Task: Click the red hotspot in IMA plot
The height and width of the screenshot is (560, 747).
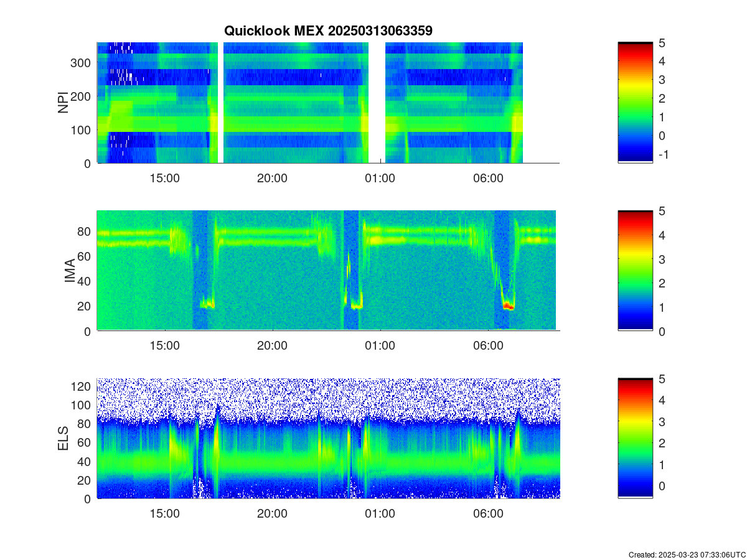Action: (508, 306)
